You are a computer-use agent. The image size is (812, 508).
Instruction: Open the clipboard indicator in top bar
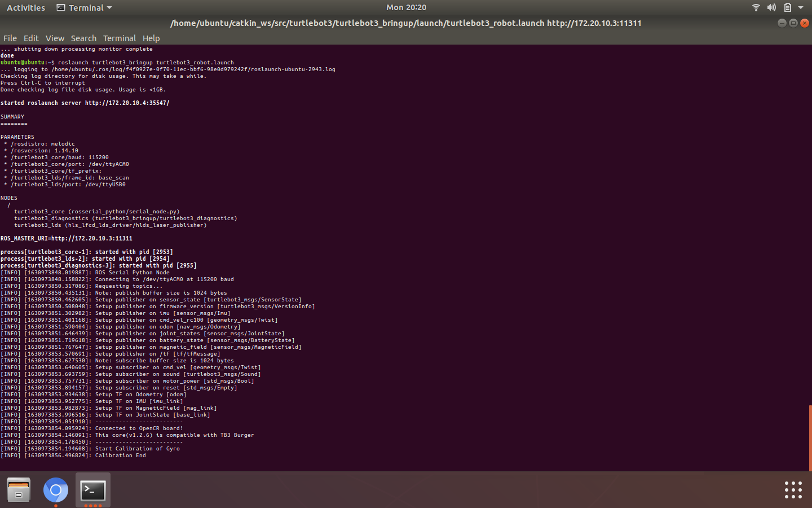pyautogui.click(x=788, y=7)
